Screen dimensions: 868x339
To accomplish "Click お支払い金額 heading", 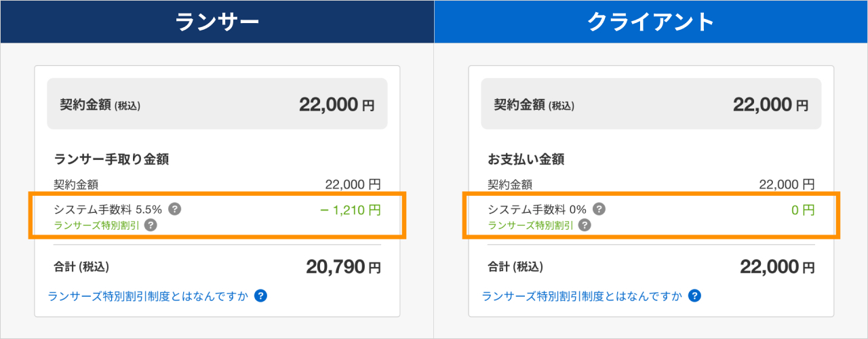I will click(526, 160).
